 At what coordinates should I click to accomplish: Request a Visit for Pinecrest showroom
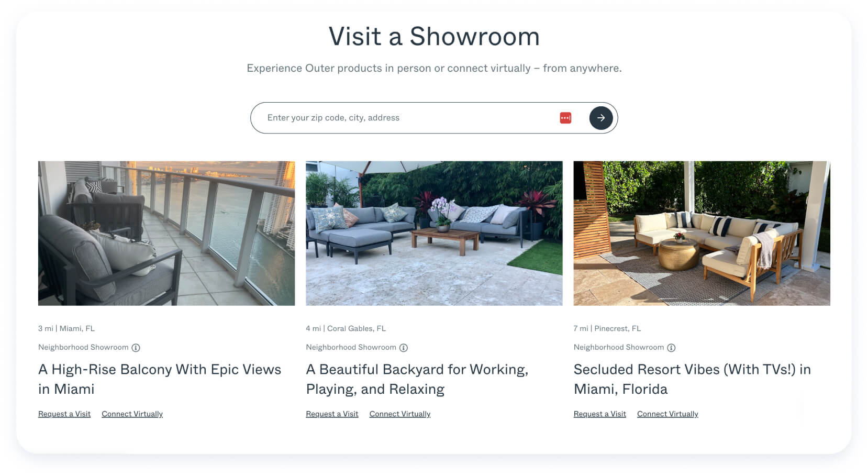tap(599, 414)
